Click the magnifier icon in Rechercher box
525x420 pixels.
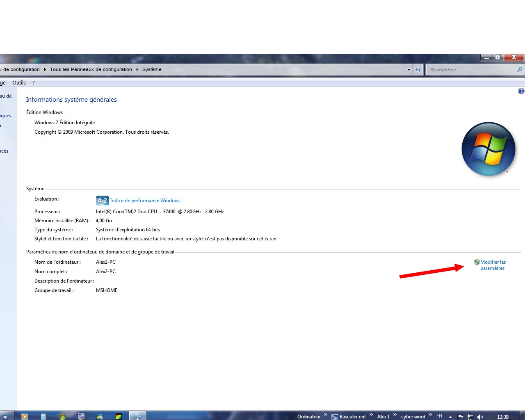[519, 70]
